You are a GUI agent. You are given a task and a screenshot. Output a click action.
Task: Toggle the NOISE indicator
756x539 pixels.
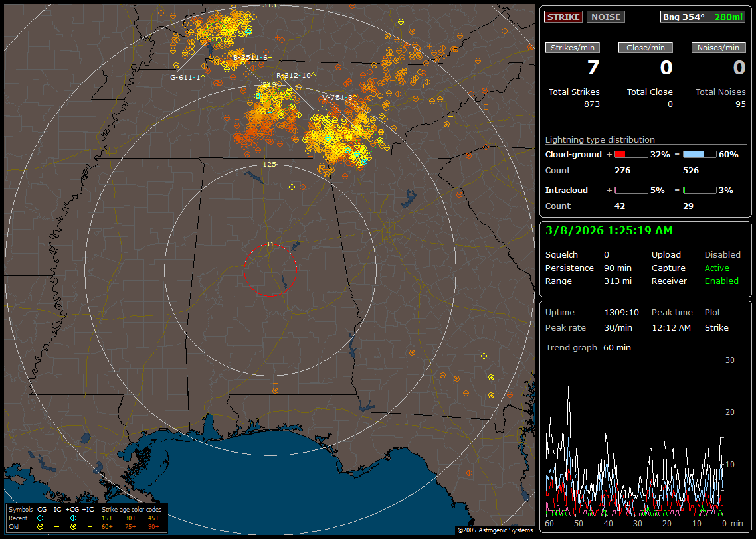click(x=606, y=17)
